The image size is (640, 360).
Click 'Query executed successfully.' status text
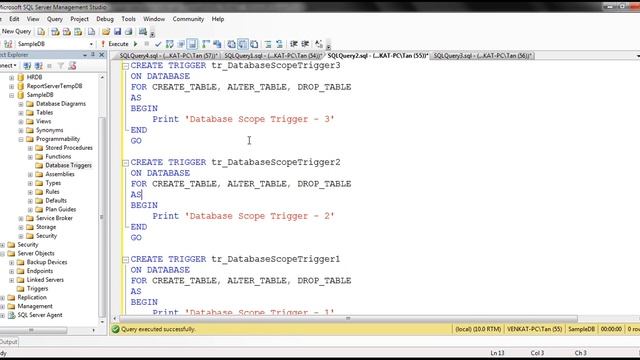[x=158, y=329]
